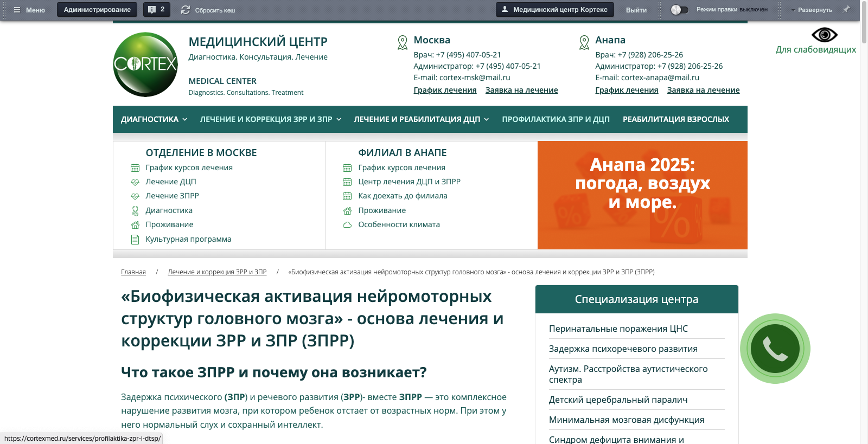868x444 pixels.
Task: Click the Cortex round green logo
Action: [145, 65]
